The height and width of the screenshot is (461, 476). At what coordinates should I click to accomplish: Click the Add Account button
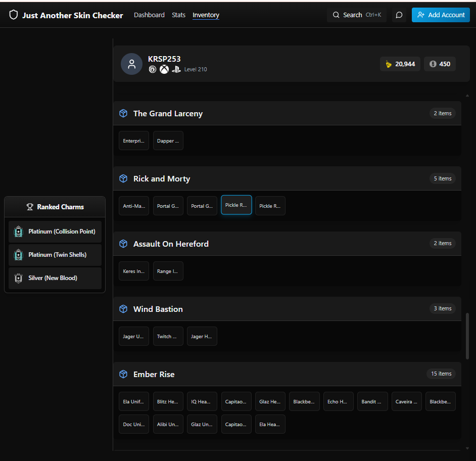point(441,15)
